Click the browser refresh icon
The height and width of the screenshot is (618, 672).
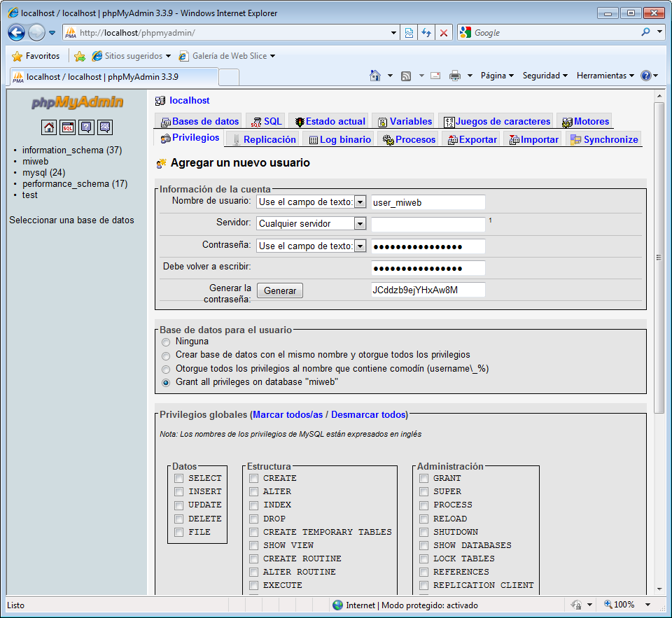coord(426,33)
